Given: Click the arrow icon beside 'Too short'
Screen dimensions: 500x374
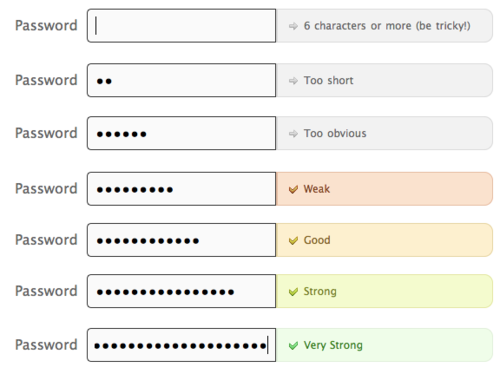Looking at the screenshot, I should (293, 81).
